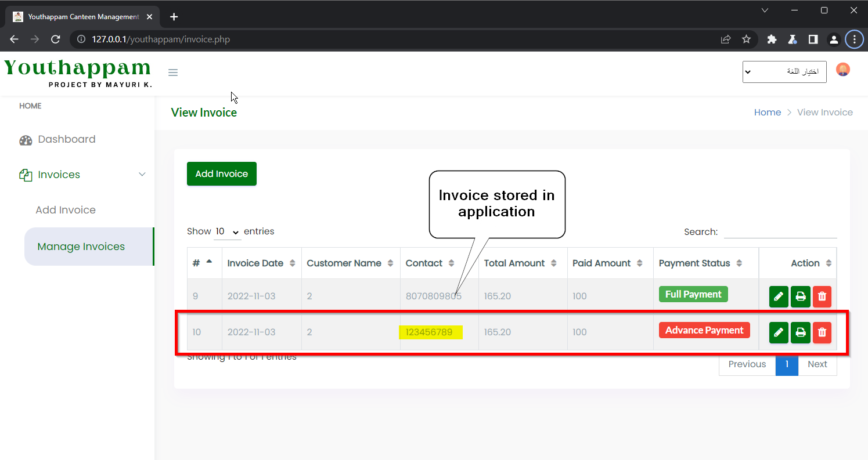Sort table by Customer Name column
Screen dimensions: 868x460
coord(351,263)
